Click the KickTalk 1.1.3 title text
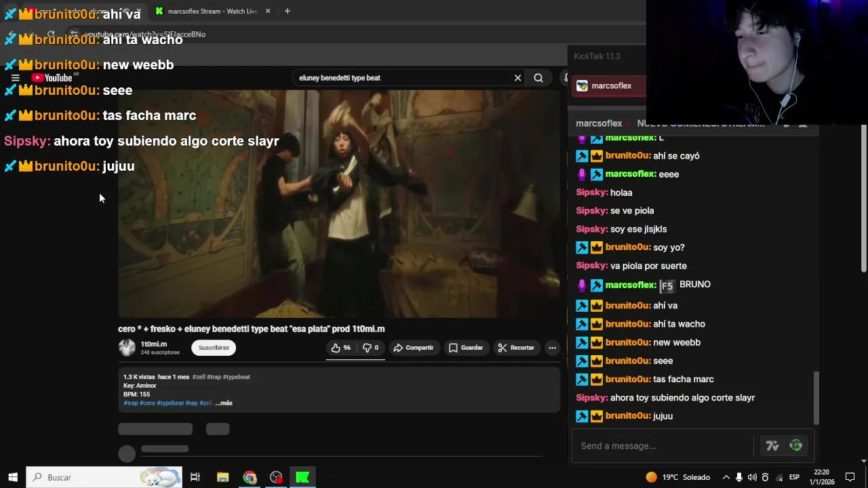 597,56
